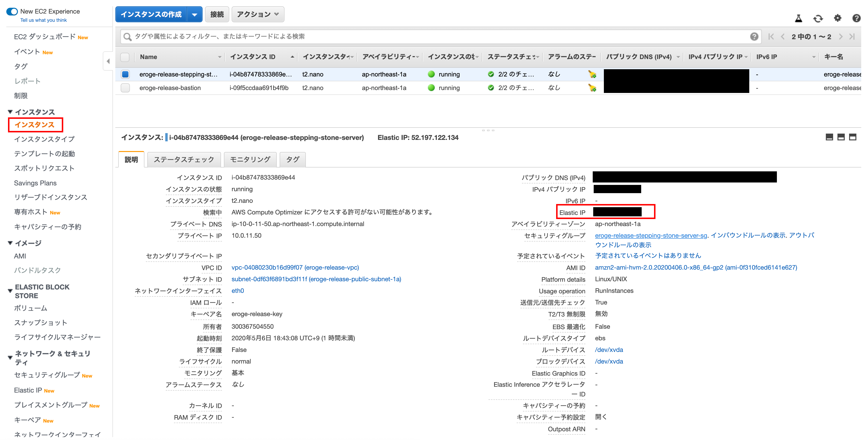
Task: Click alarm icon for eroge-release-bastion row
Action: coord(592,88)
